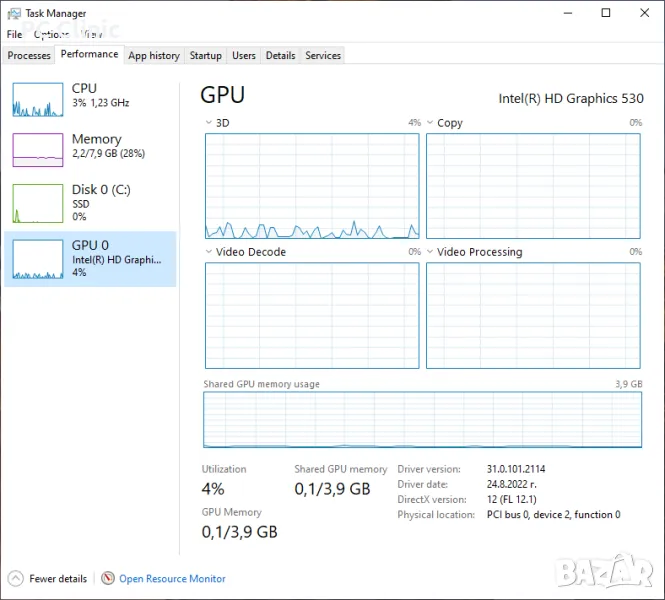Image resolution: width=665 pixels, height=600 pixels.
Task: Click the Fewer details collapse arrow icon
Action: (x=15, y=578)
